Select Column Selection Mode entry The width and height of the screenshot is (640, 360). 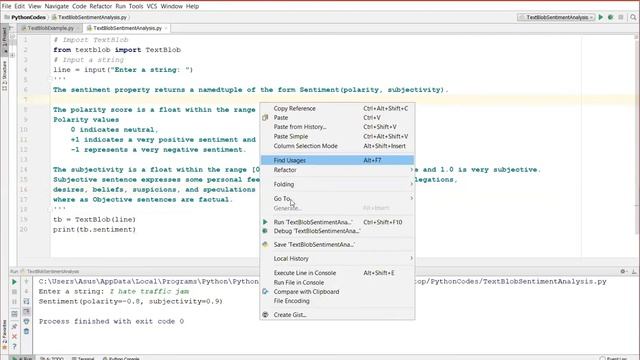coord(338,146)
